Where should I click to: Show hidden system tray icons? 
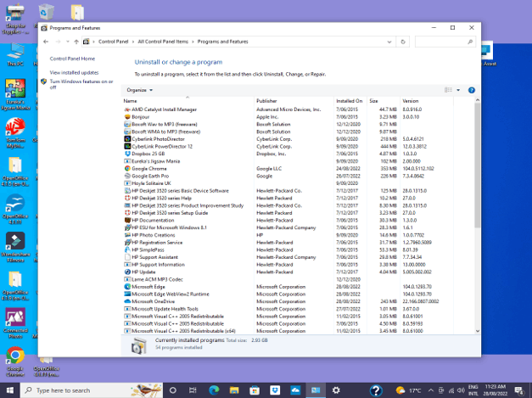(430, 390)
